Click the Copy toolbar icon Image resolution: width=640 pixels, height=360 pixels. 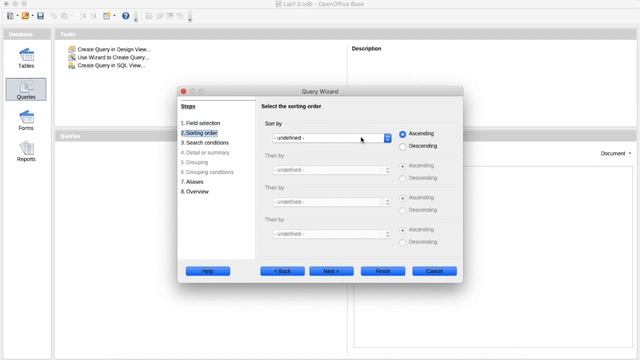tap(54, 16)
